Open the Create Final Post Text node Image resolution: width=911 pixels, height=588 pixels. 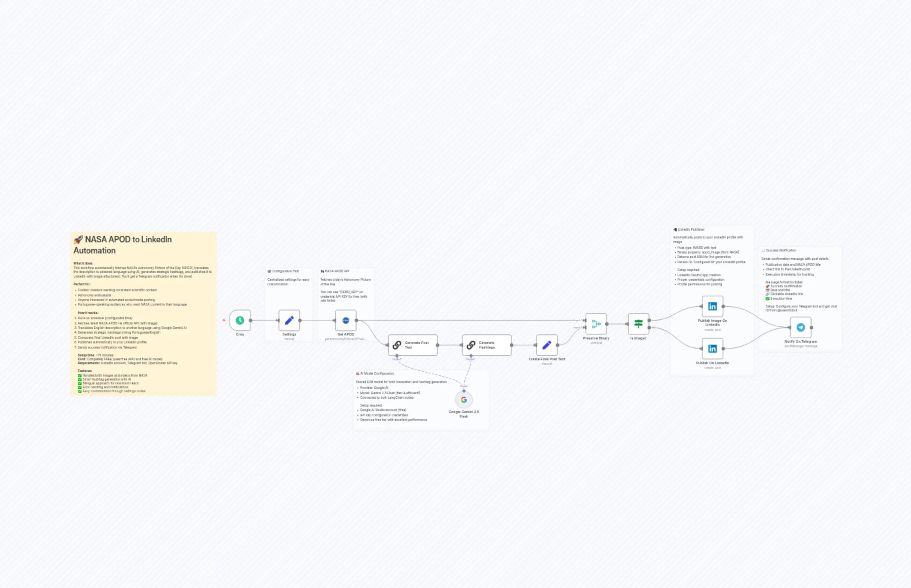click(546, 345)
